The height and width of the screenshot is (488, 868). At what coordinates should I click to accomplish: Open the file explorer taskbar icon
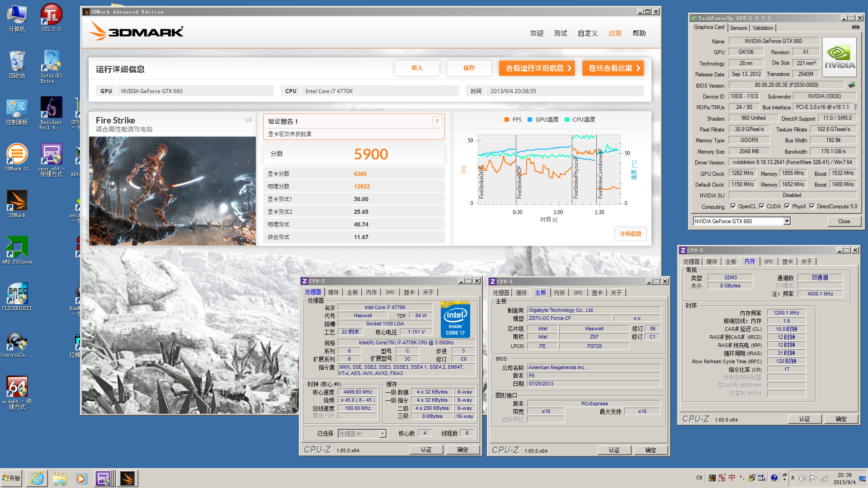(59, 479)
